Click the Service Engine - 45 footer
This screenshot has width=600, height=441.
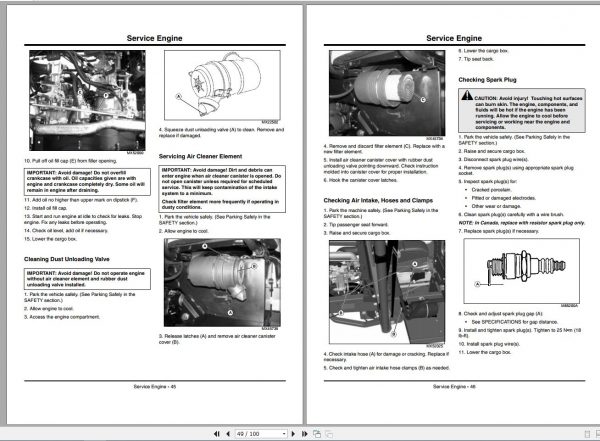[x=155, y=387]
